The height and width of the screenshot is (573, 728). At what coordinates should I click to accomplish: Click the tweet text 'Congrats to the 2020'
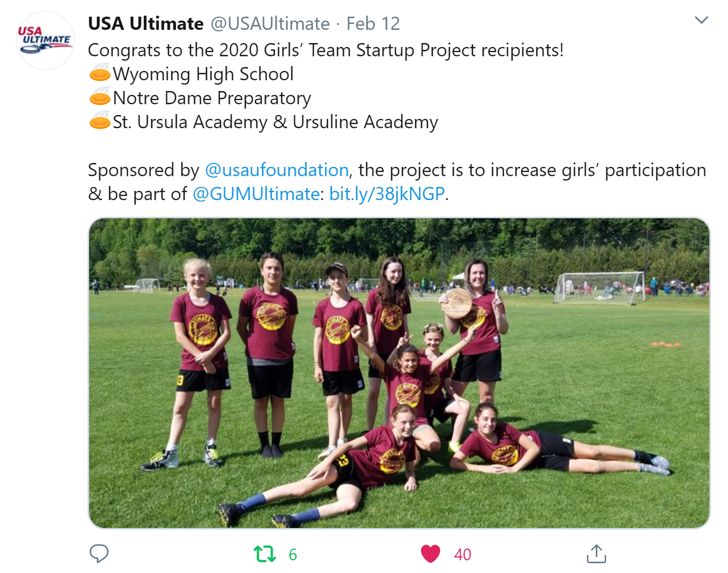tap(174, 50)
